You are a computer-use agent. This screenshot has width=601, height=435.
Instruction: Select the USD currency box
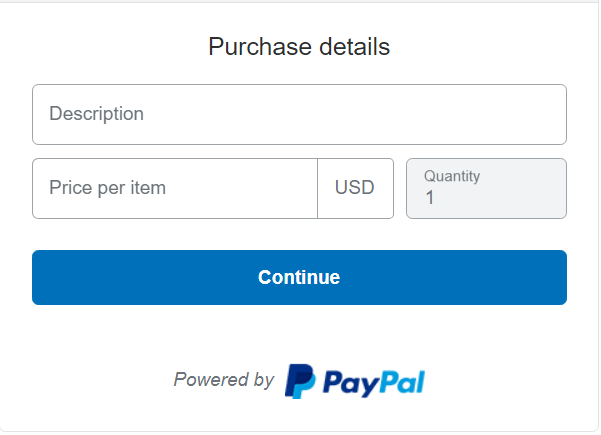pos(355,189)
